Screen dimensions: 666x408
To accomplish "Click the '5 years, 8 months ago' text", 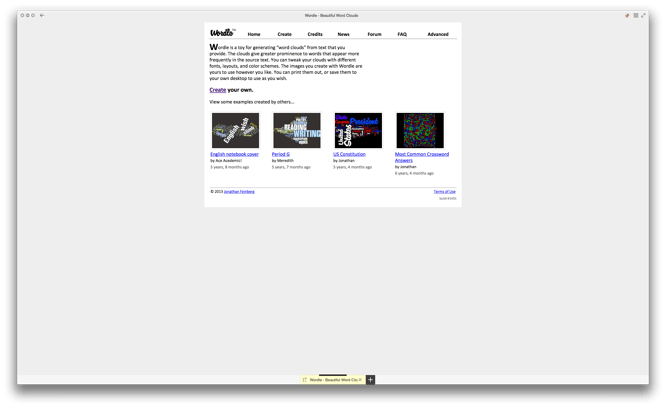I will point(230,167).
